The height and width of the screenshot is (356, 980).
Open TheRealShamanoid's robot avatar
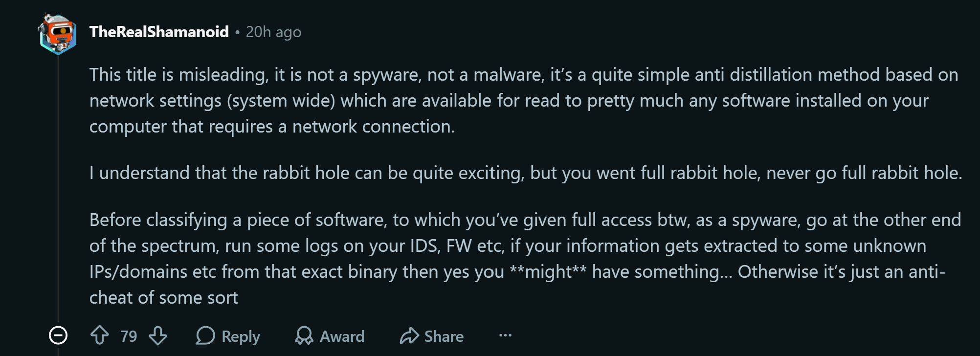pos(58,33)
